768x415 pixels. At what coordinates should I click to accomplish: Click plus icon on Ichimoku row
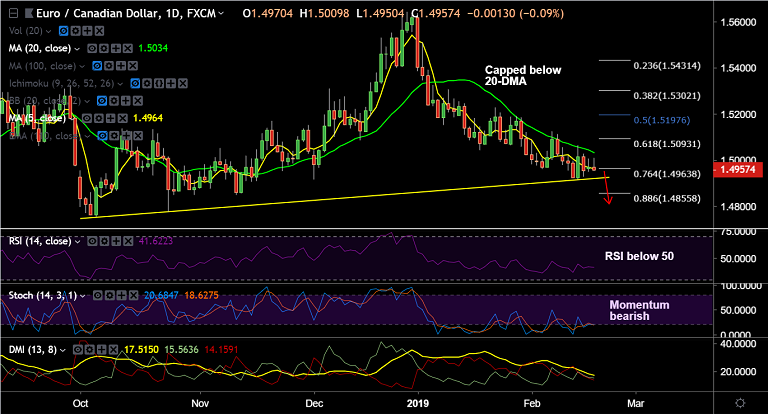tap(170, 84)
